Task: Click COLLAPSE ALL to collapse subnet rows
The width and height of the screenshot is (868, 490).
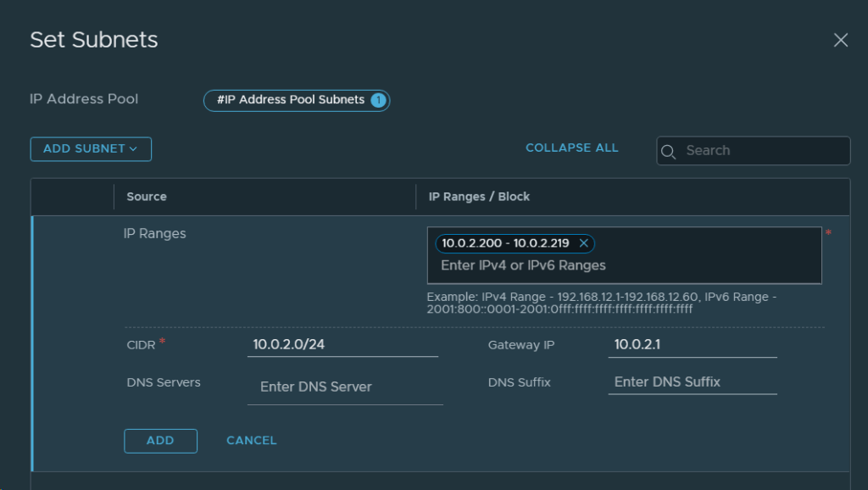Action: 571,148
